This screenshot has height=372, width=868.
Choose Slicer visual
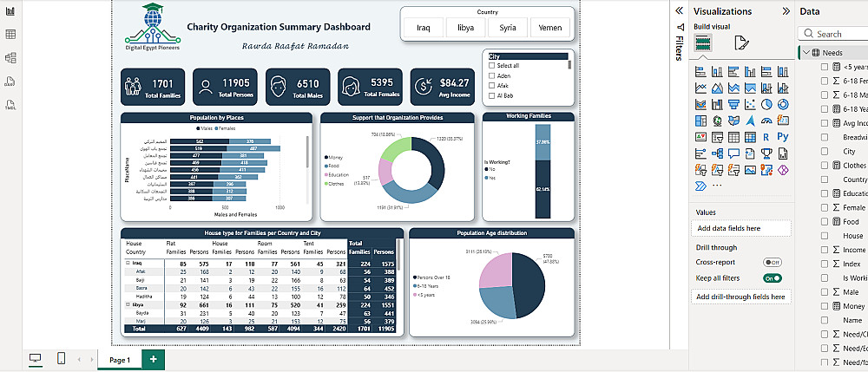(717, 137)
